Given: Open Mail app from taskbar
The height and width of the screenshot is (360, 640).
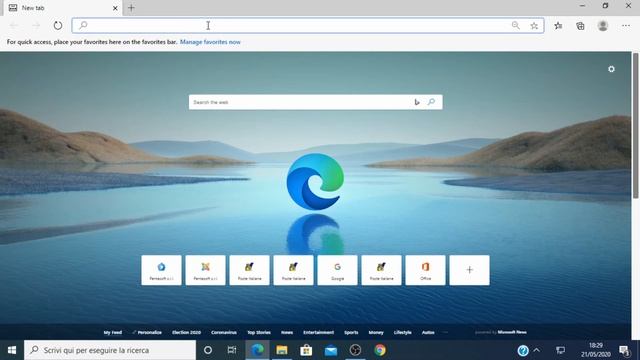Looking at the screenshot, I should coord(331,350).
